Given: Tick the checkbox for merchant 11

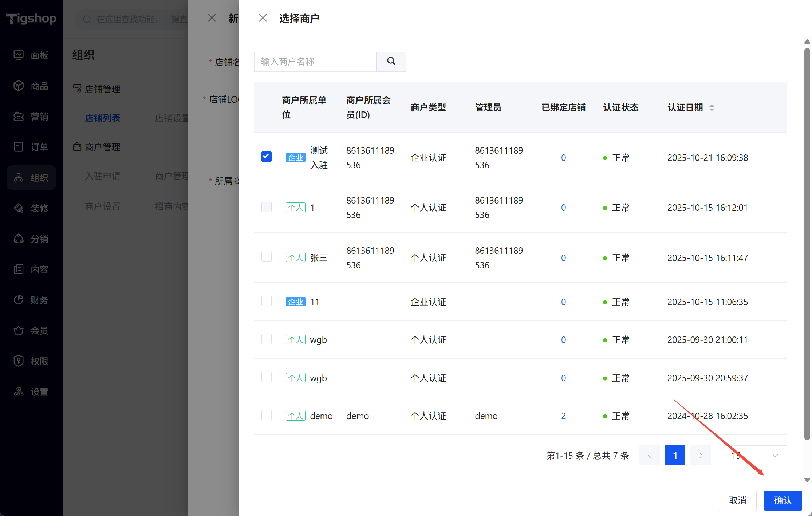Looking at the screenshot, I should [267, 301].
